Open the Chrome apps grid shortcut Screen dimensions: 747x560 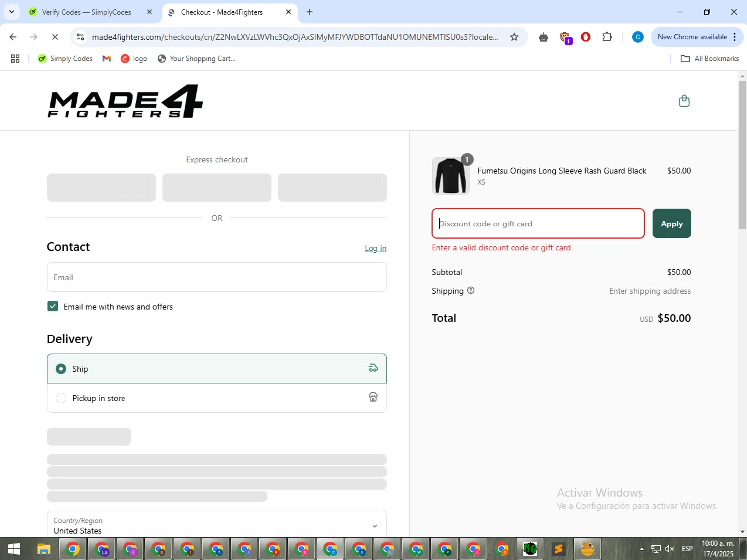pos(15,59)
